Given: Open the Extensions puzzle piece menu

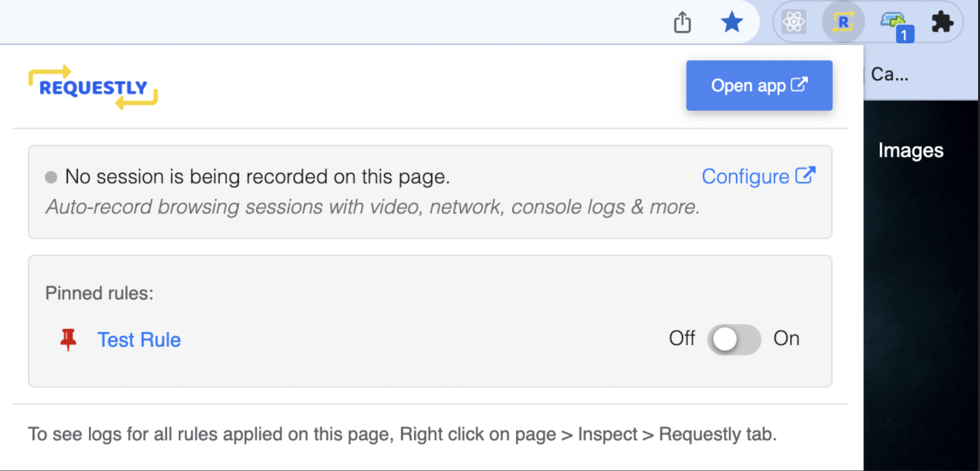Looking at the screenshot, I should click(x=942, y=22).
